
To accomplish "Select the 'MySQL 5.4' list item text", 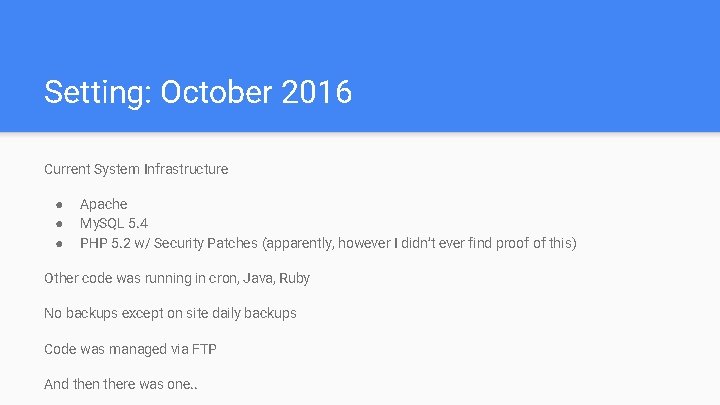I will point(114,223).
